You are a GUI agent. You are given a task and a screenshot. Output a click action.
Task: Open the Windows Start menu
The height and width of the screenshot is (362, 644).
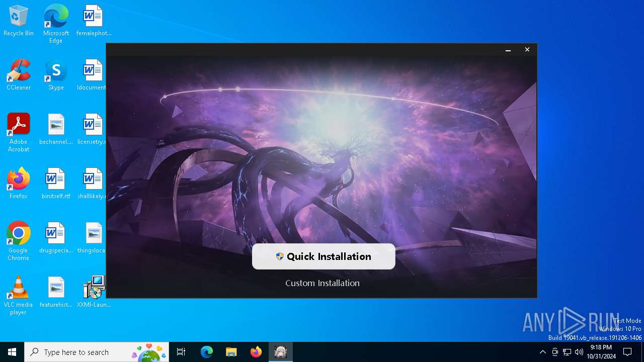[x=12, y=352]
